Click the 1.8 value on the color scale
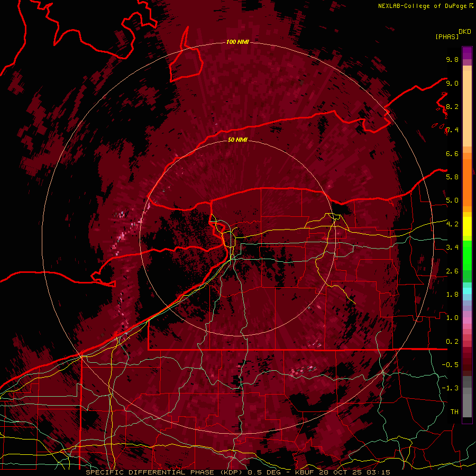Viewport: 476px width, 476px height. [x=452, y=295]
